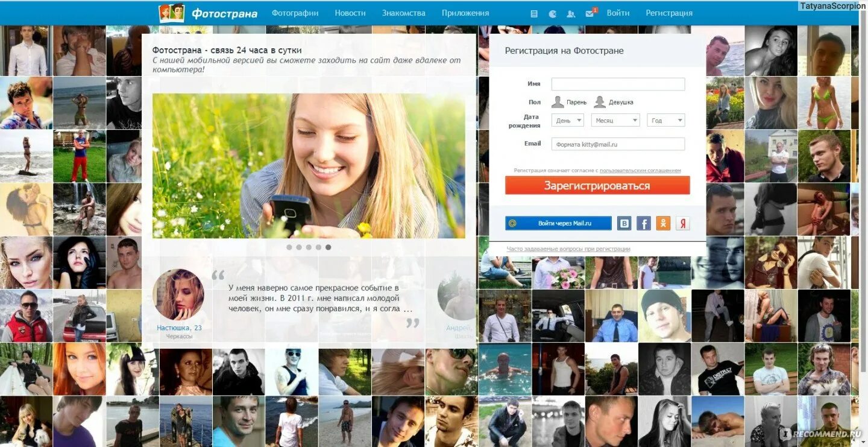
Task: Select the fifth active carousel dot
Action: click(x=328, y=247)
